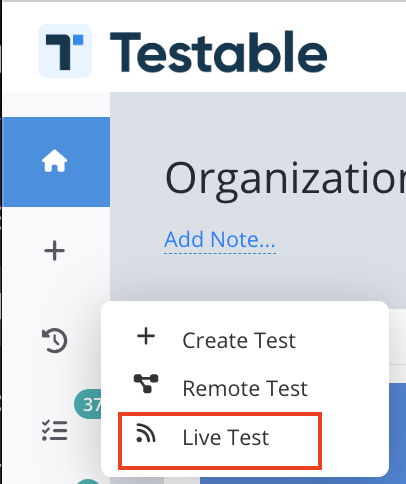Open the Home dashboard sidebar icon

coord(55,161)
